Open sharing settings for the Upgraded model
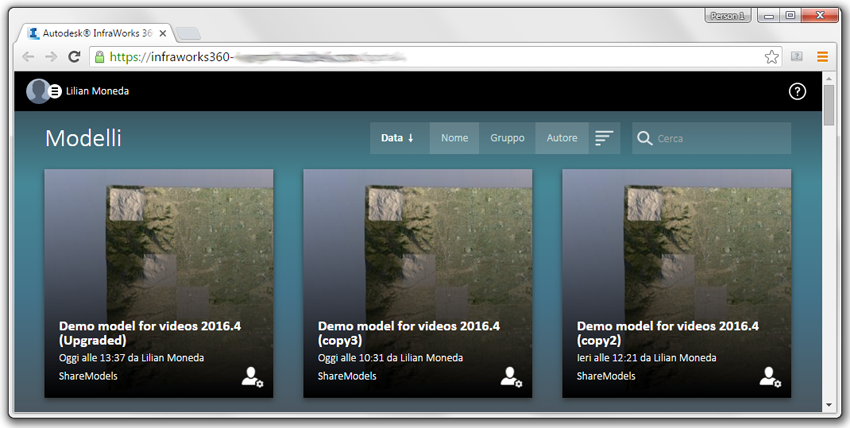Image resolution: width=850 pixels, height=428 pixels. pyautogui.click(x=252, y=377)
